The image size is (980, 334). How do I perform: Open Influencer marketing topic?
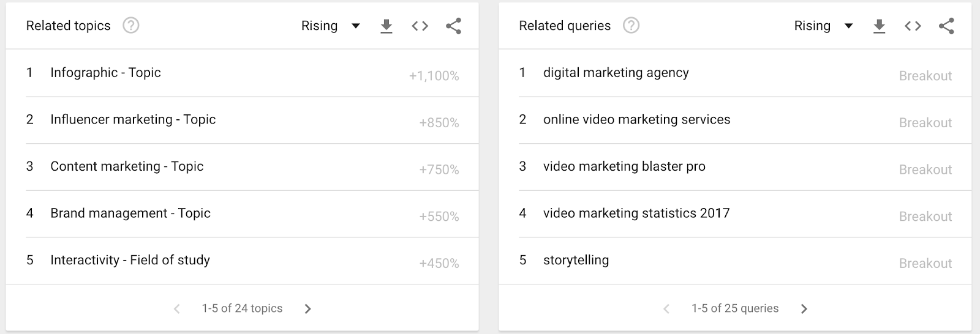tap(133, 120)
